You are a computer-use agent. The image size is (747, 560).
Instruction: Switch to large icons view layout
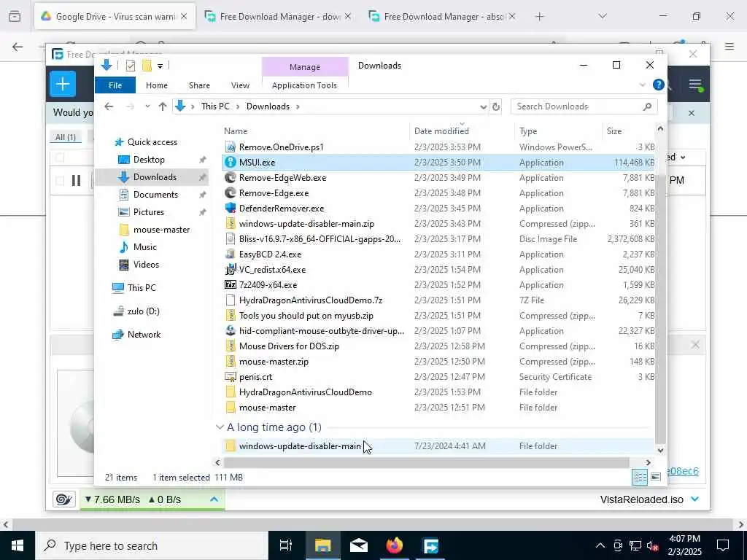coord(656,477)
